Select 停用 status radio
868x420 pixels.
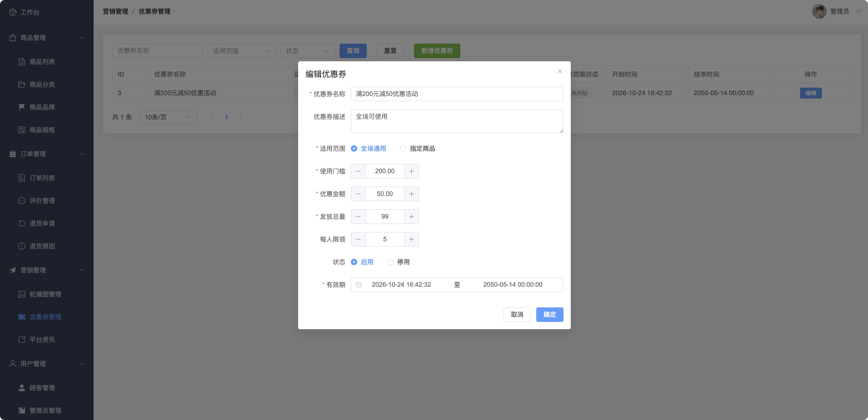[x=399, y=262]
